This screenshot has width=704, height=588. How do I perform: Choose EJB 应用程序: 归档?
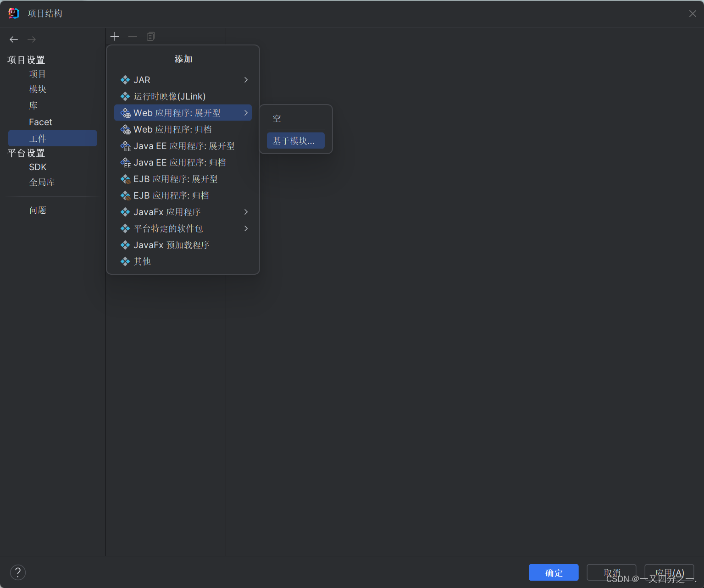click(x=183, y=195)
